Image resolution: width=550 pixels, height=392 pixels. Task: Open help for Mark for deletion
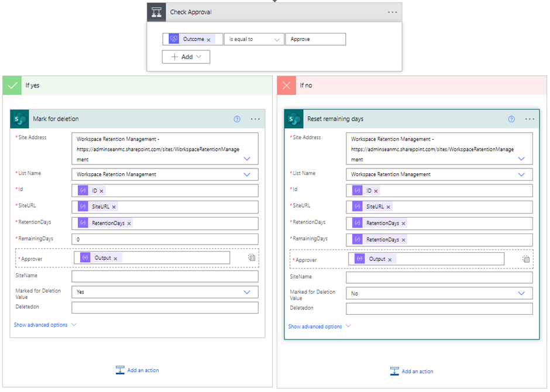point(237,119)
